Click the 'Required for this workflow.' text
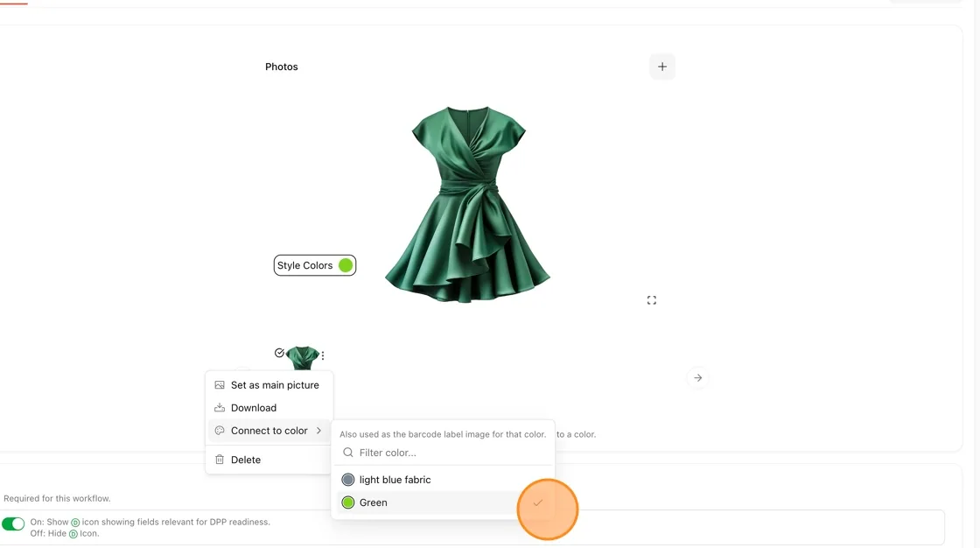This screenshot has width=980, height=548. [x=57, y=499]
